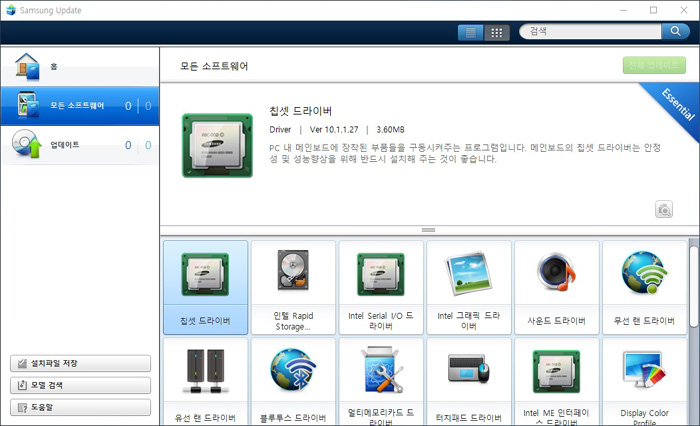This screenshot has width=700, height=426.
Task: Click the Essential corner ribbon
Action: (677, 104)
